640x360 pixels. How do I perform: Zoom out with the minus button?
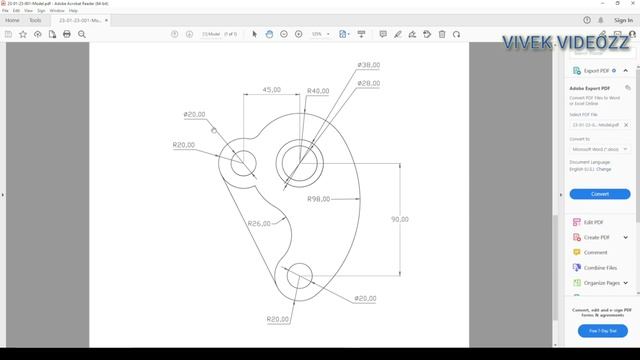tap(284, 34)
